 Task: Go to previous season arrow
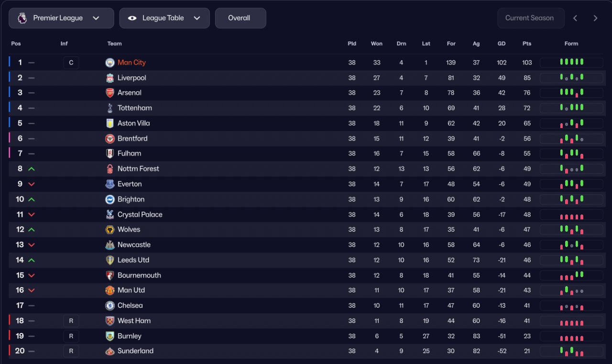click(x=575, y=18)
